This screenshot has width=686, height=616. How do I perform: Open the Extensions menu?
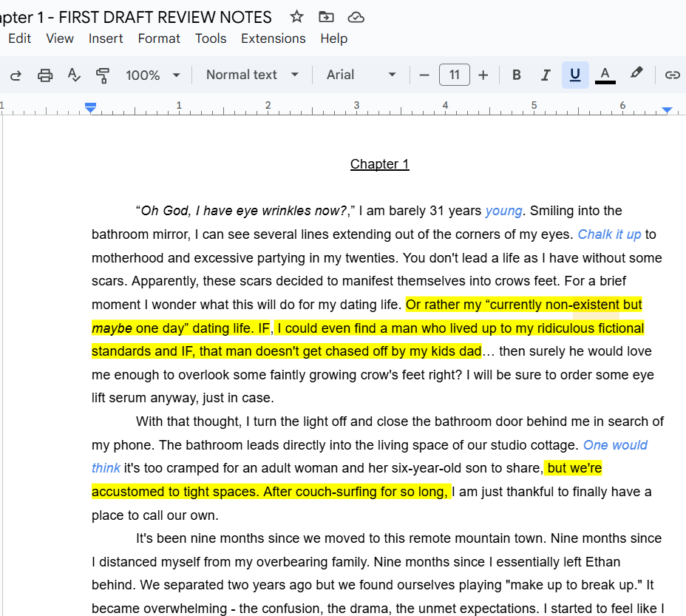coord(273,38)
